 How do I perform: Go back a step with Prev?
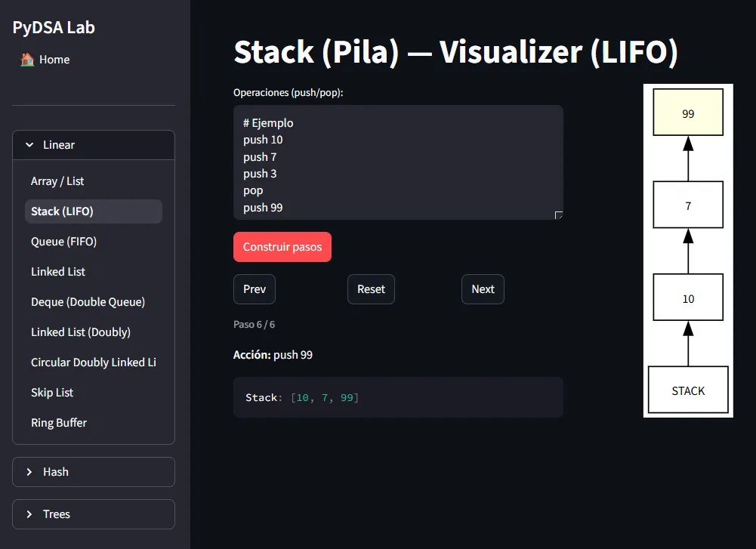(254, 289)
